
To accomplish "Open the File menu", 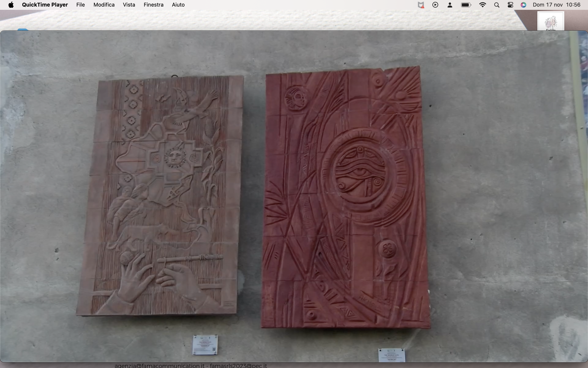I will coord(80,5).
